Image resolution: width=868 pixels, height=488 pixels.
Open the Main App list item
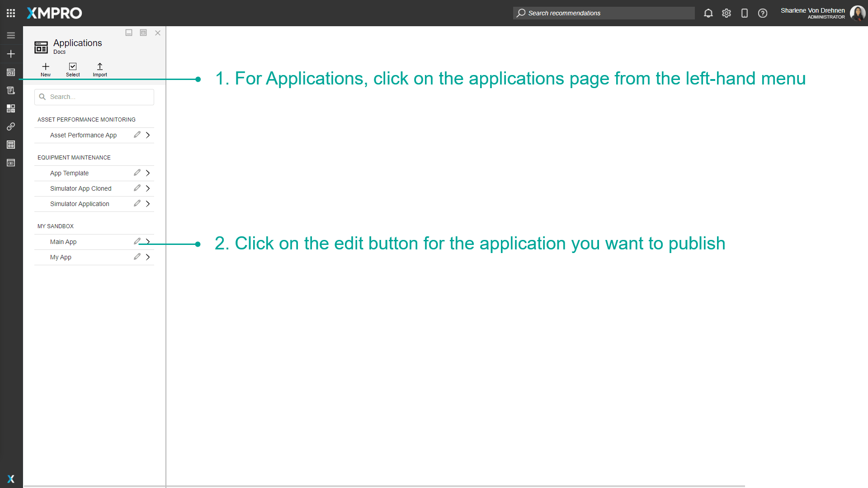click(x=63, y=242)
